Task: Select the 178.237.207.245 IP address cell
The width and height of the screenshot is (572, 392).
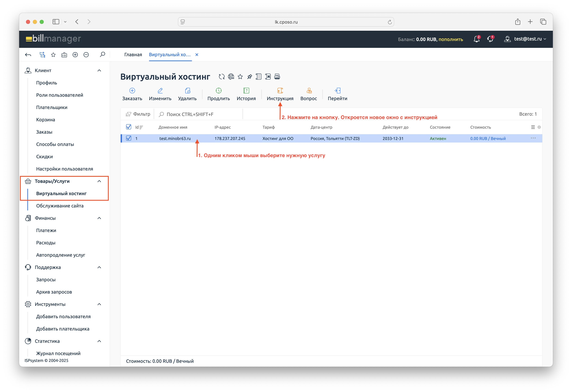Action: (x=230, y=138)
